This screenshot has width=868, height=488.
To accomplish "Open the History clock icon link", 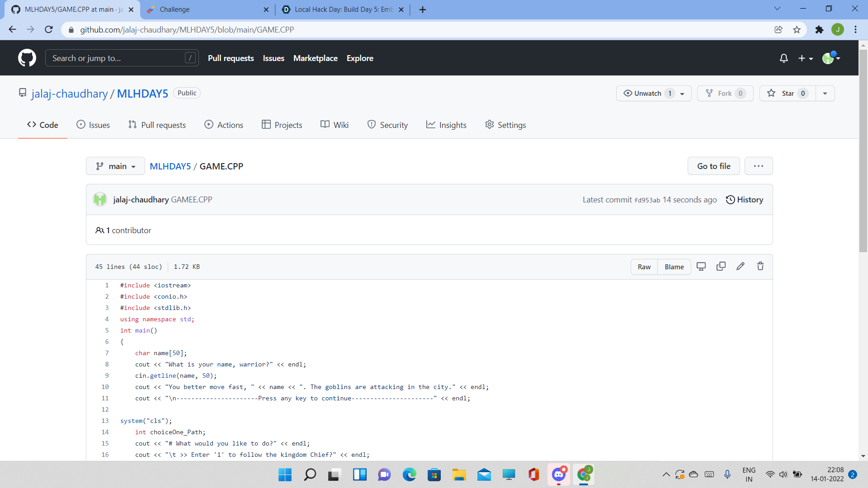I will [x=744, y=200].
